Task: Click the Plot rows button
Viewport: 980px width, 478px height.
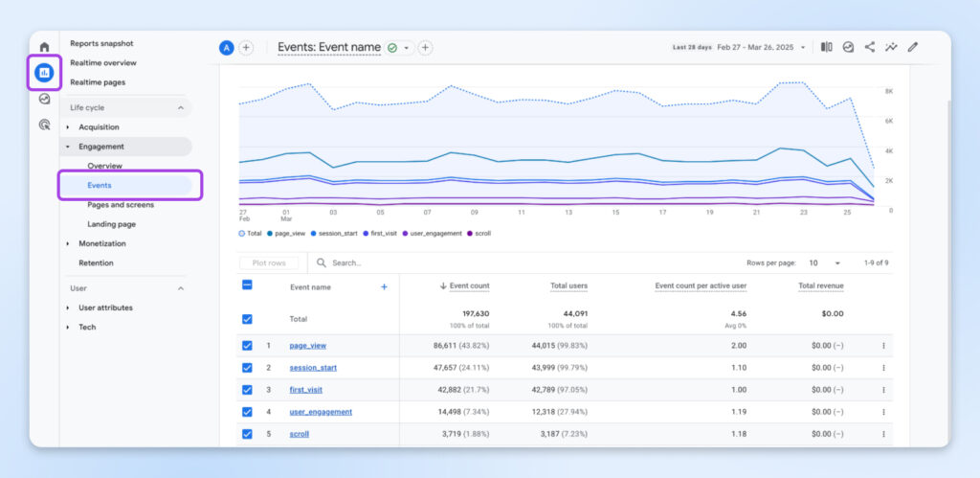Action: point(268,262)
